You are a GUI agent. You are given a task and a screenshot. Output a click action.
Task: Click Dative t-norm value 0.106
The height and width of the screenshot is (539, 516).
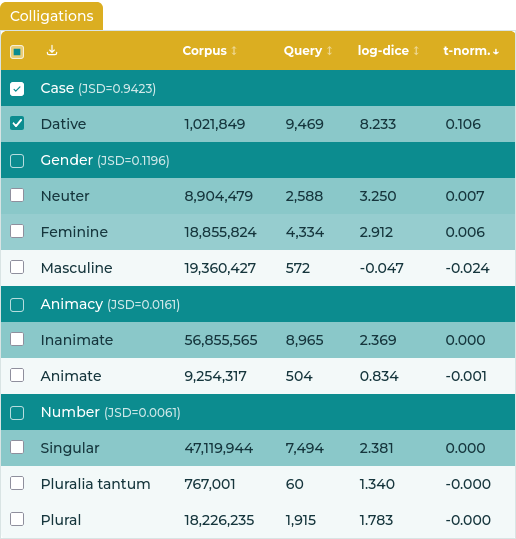pos(463,124)
